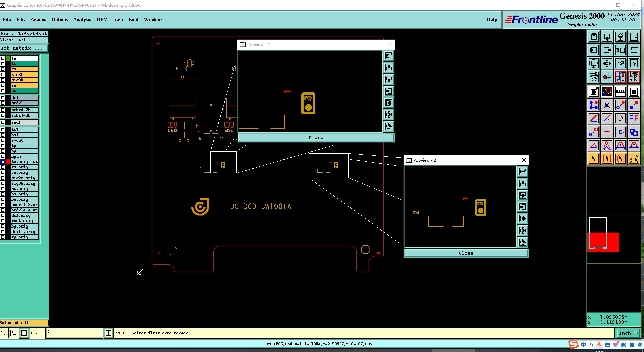Open the ruler measurement tool
The image size is (644, 352).
[620, 92]
